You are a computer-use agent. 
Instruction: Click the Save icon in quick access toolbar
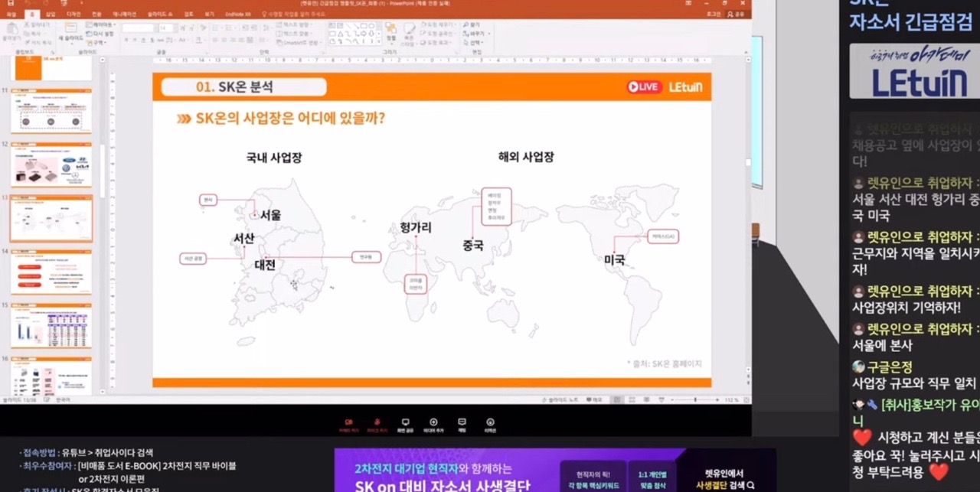click(10, 3)
